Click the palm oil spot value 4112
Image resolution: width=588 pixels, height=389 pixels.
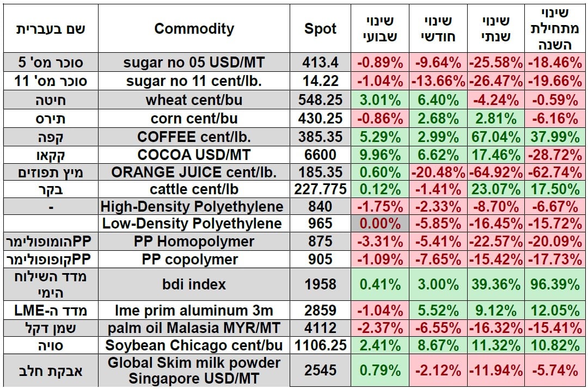coord(320,328)
